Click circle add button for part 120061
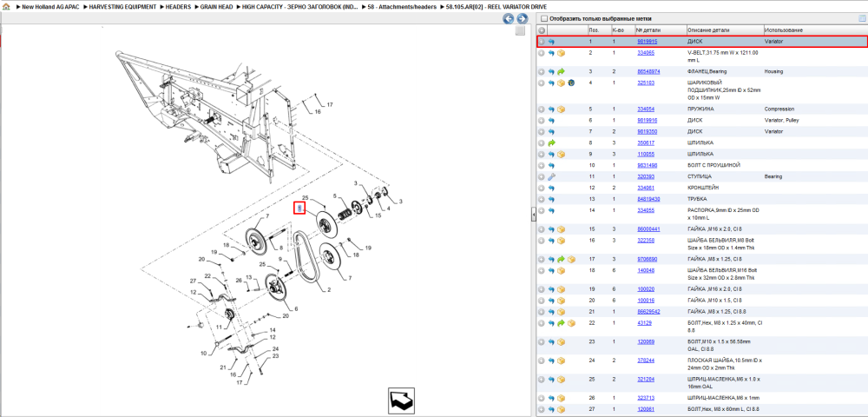The image size is (868, 417). 542,409
